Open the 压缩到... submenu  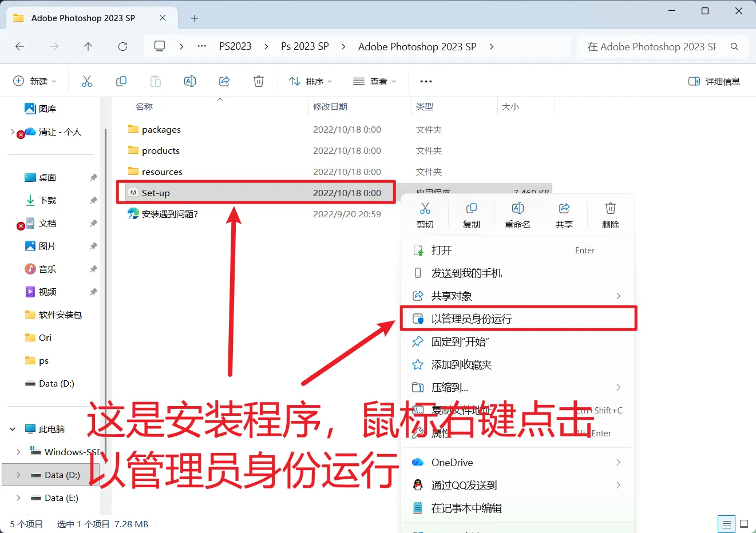[518, 388]
